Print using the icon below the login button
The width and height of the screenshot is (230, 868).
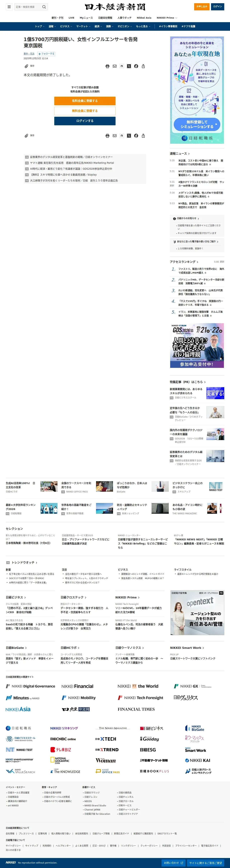click(107, 136)
